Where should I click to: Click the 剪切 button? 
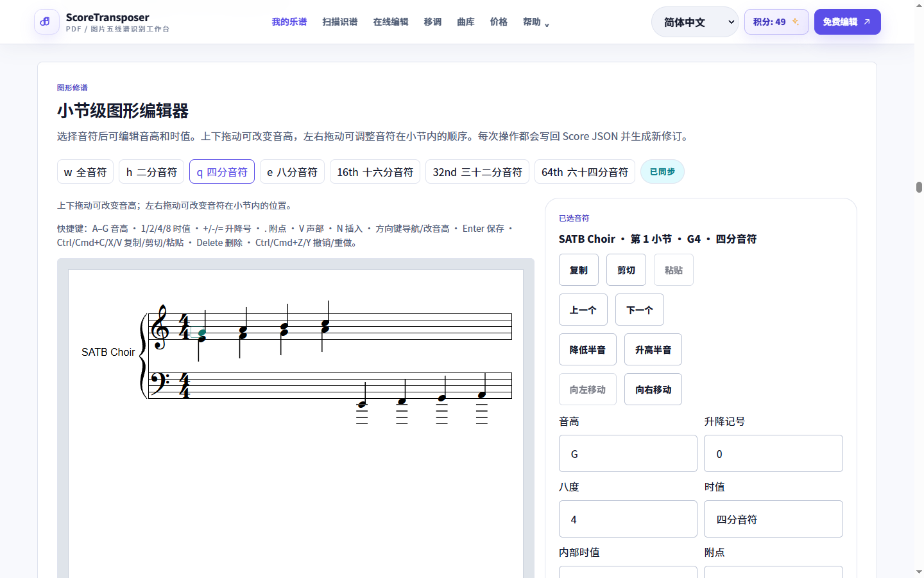626,270
